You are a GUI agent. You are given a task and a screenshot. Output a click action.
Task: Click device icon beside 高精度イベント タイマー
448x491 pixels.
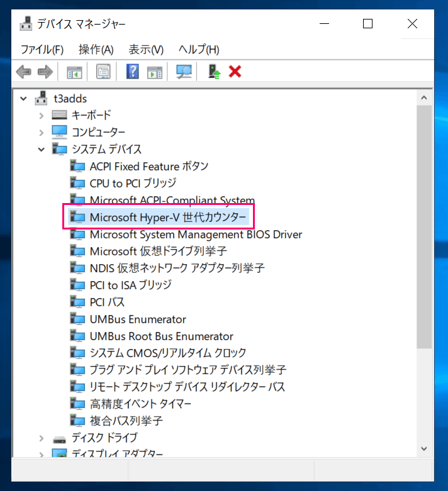pos(77,404)
